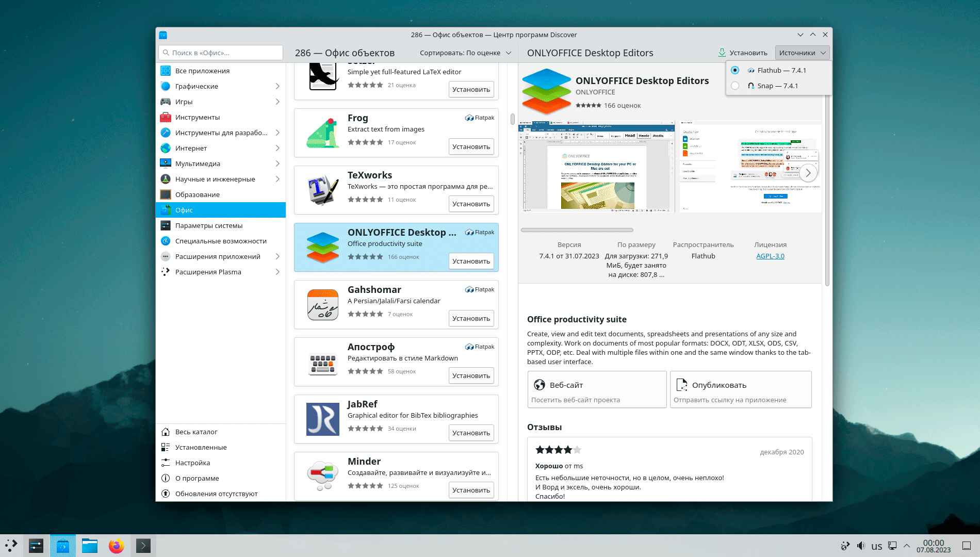Click the Веб-сайт globe icon

click(x=540, y=385)
